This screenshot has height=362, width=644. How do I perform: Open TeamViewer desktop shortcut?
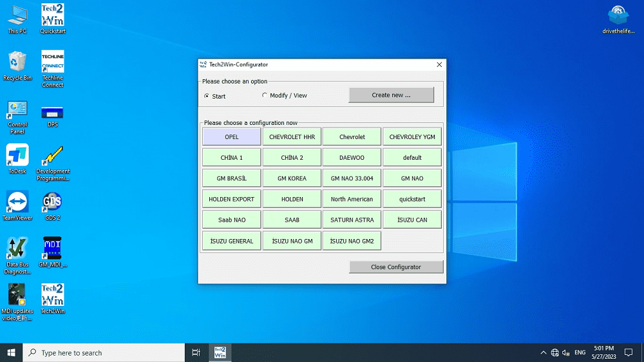coord(17,204)
